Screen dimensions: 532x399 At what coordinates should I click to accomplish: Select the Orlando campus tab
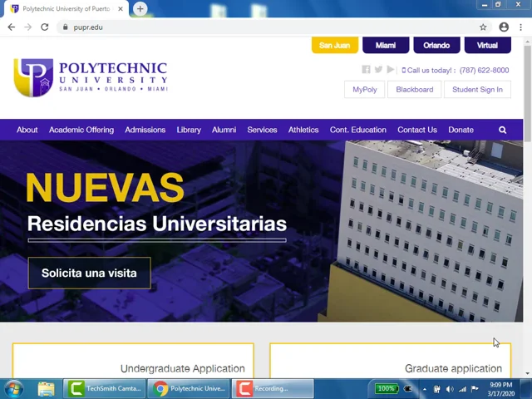(436, 45)
